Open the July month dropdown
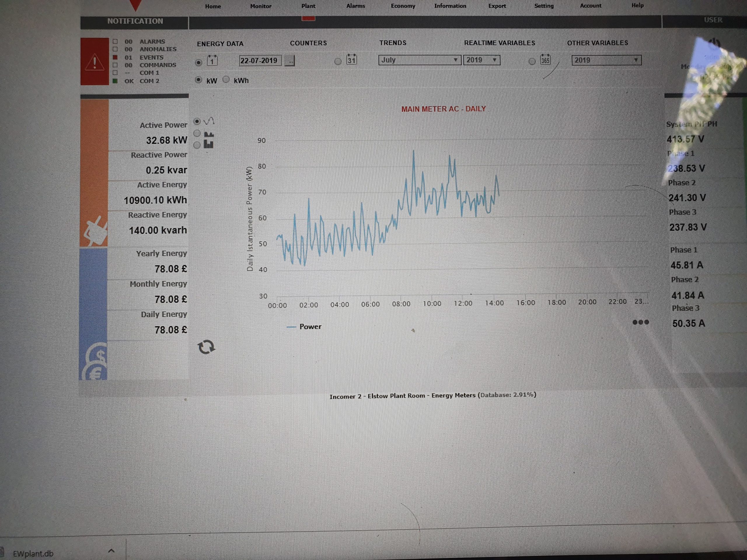Viewport: 747px width, 560px height. pos(419,60)
